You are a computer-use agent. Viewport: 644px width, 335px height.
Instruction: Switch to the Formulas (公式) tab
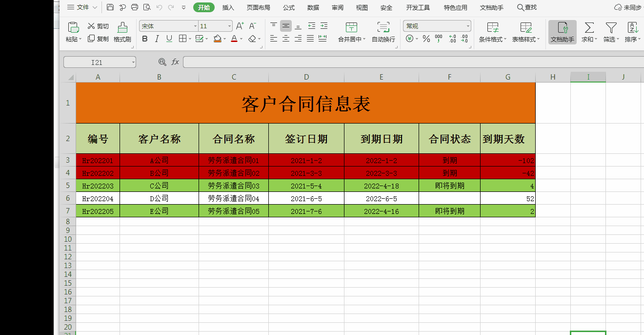coord(289,7)
